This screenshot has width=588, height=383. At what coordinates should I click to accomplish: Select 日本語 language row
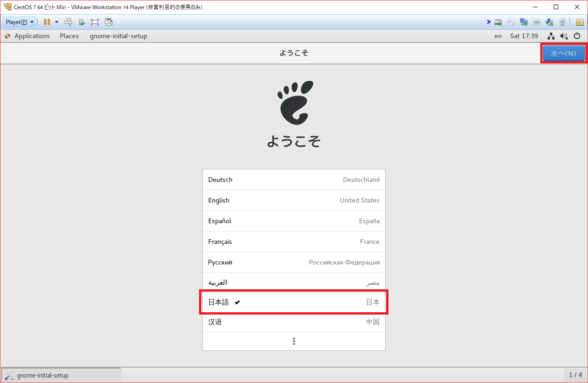coord(294,302)
